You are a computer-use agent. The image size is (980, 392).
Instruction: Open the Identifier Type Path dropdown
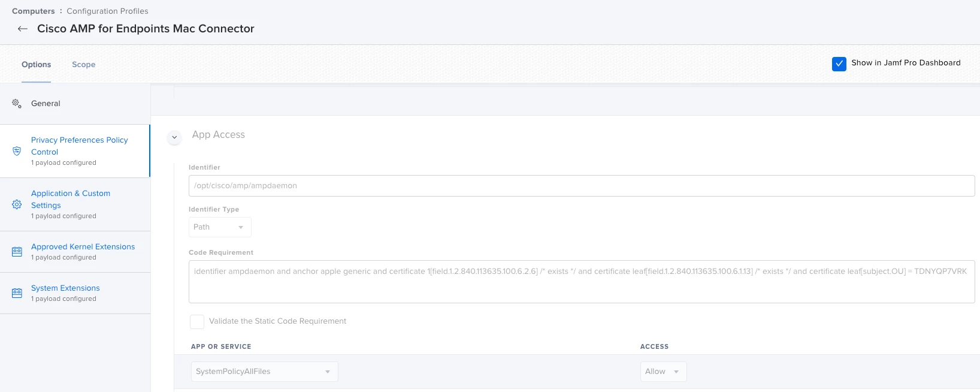point(220,227)
